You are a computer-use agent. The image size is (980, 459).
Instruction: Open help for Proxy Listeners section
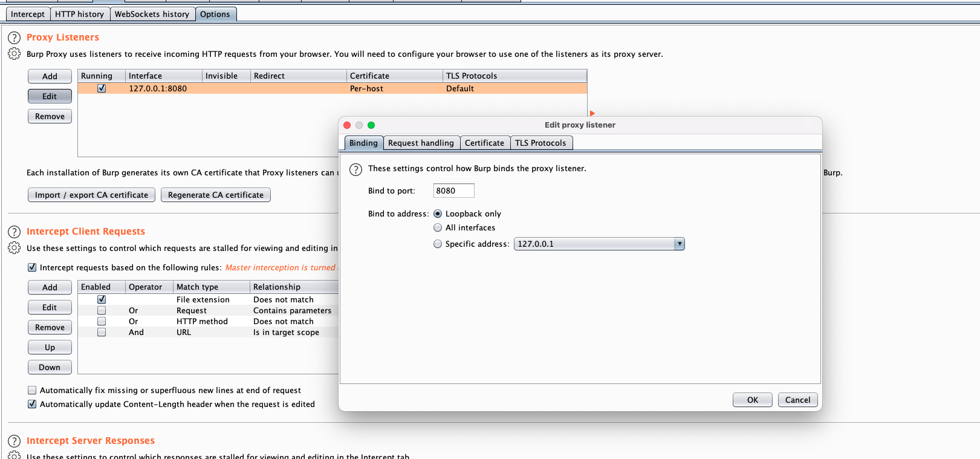14,37
